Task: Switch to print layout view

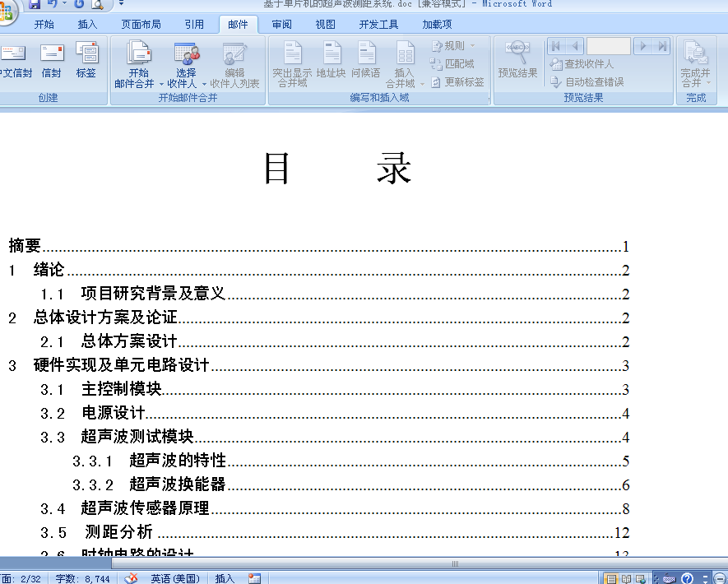Action: pos(611,578)
